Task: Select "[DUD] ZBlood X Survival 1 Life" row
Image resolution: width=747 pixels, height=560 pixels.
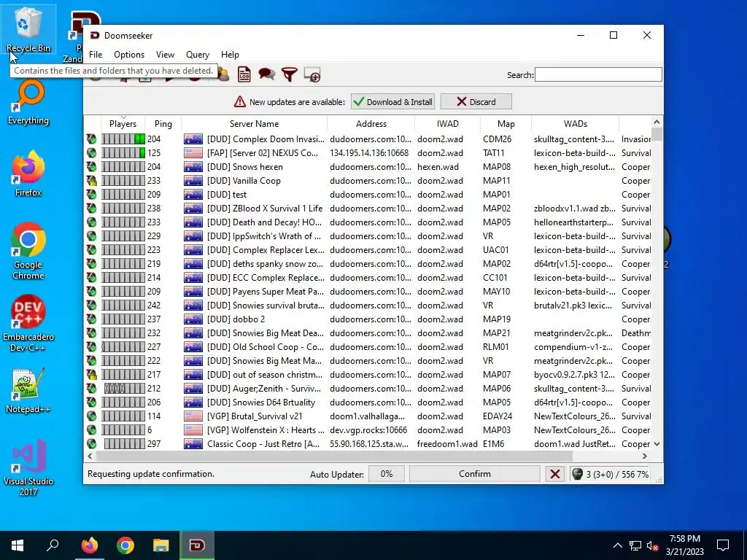Action: 368,208
